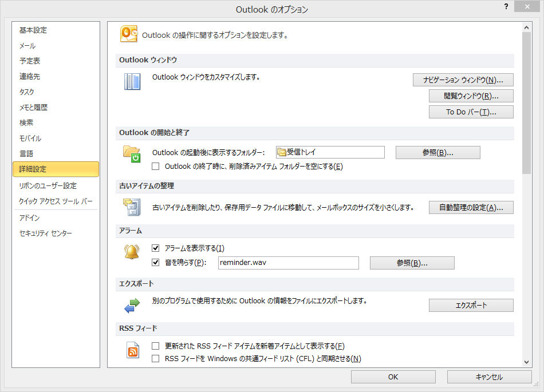Uncheck アラームを表示する checkbox
The width and height of the screenshot is (544, 392).
[156, 248]
